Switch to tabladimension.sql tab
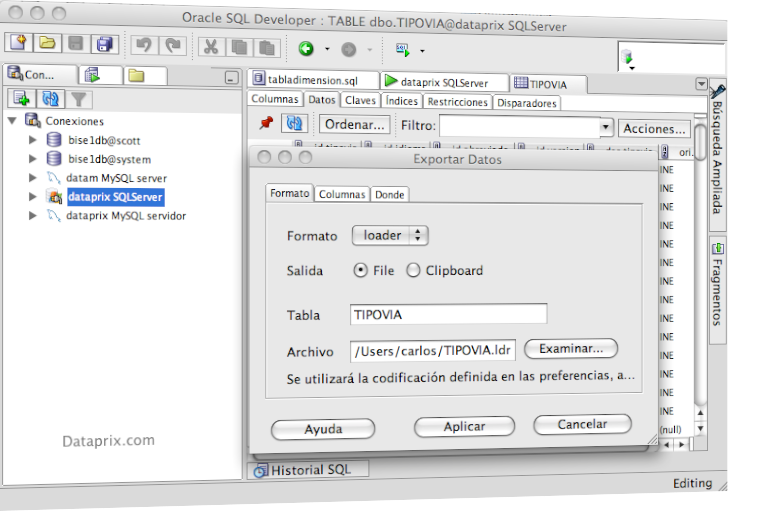This screenshot has width=757, height=511. pyautogui.click(x=313, y=80)
